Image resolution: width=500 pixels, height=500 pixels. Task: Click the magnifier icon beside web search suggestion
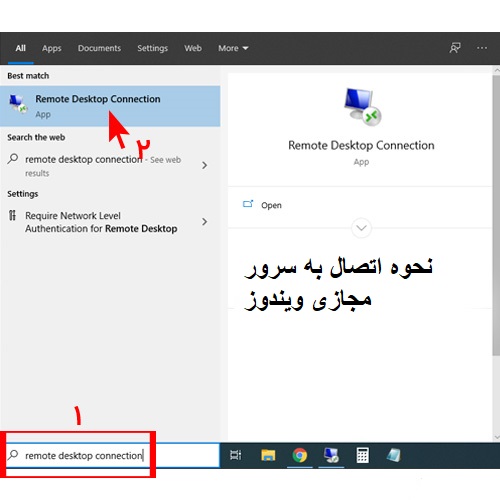[x=13, y=159]
